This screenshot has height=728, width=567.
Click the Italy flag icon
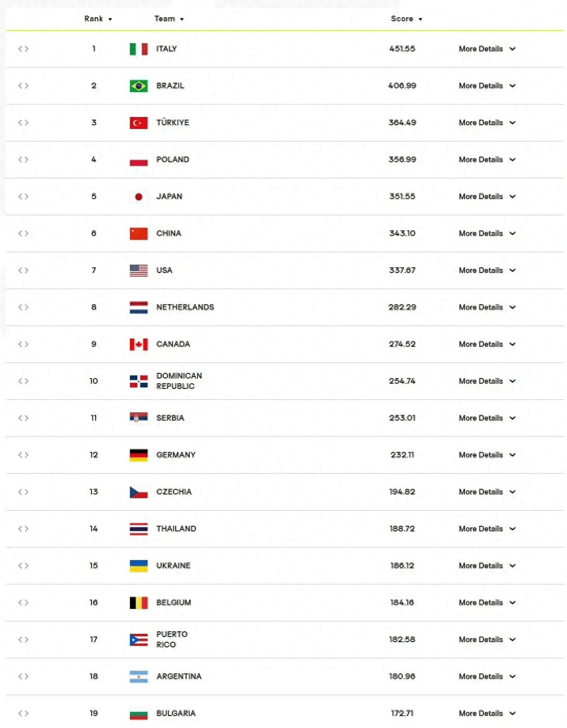point(138,49)
